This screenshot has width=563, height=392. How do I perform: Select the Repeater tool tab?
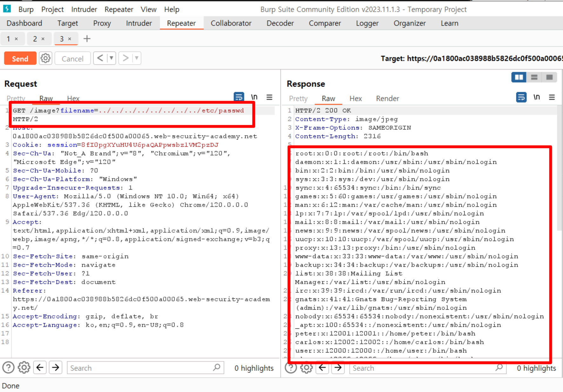(181, 23)
